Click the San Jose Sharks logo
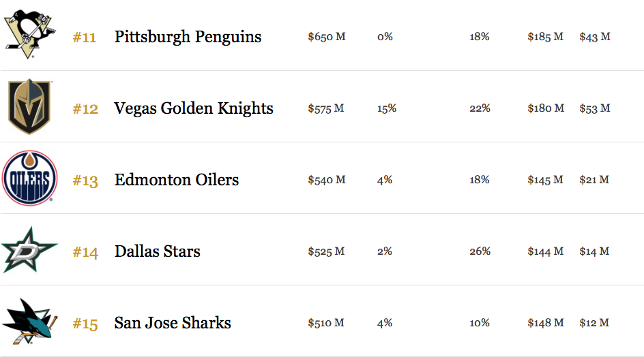This screenshot has height=357, width=644. click(29, 322)
